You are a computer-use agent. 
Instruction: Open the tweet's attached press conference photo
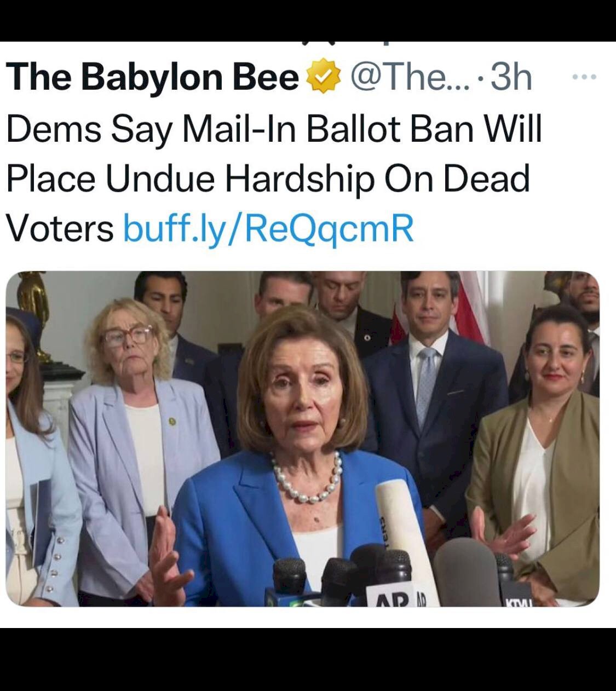click(x=302, y=439)
